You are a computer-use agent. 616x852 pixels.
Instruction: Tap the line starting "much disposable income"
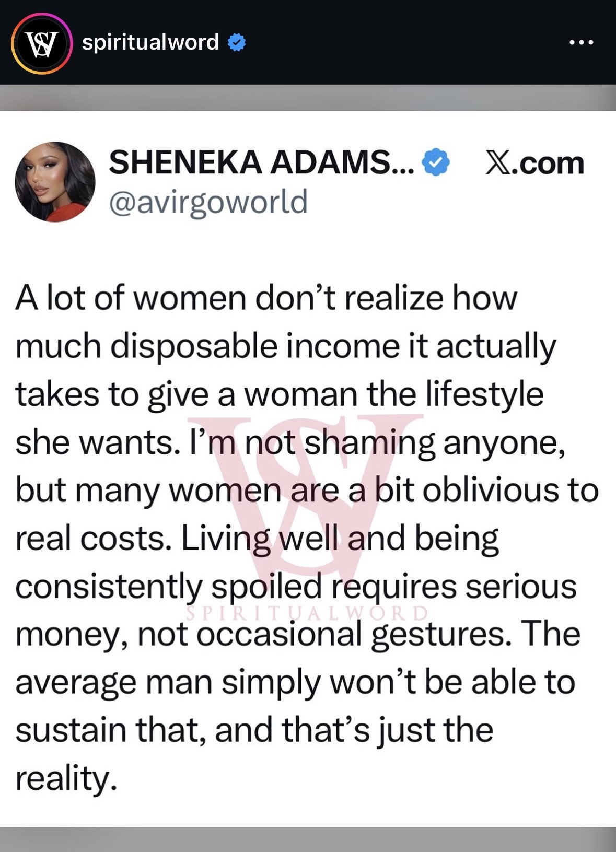286,346
